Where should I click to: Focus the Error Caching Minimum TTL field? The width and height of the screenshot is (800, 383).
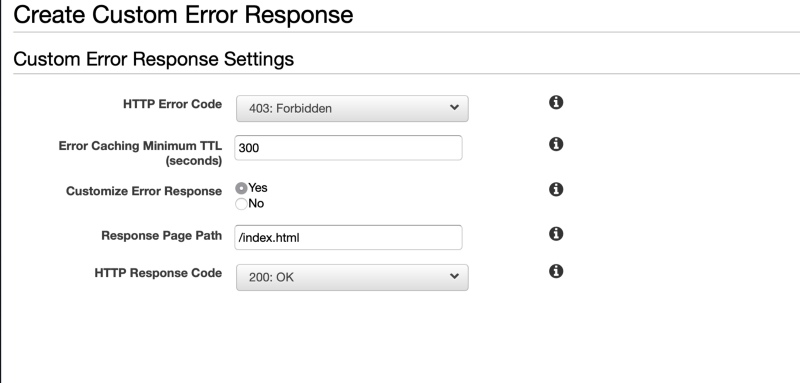pos(348,148)
